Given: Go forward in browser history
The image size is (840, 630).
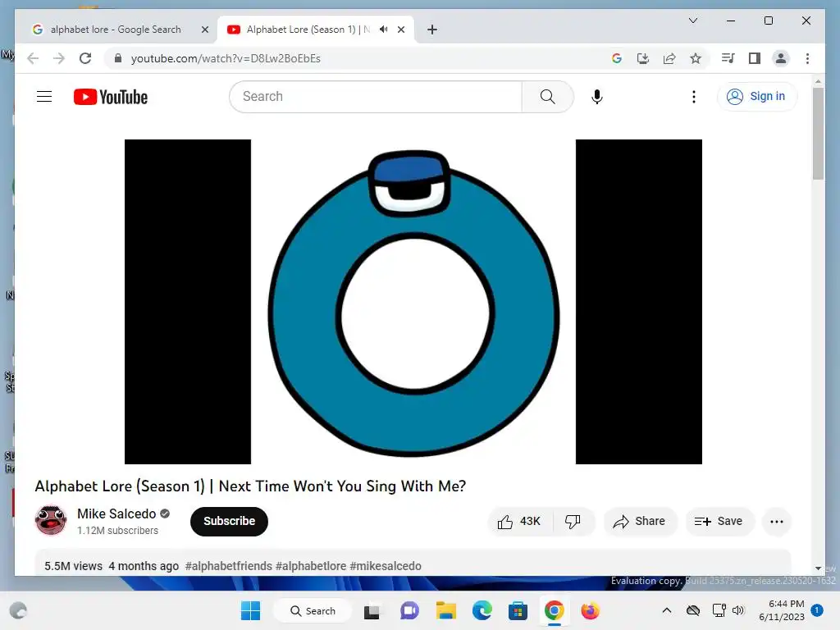Looking at the screenshot, I should 59,58.
